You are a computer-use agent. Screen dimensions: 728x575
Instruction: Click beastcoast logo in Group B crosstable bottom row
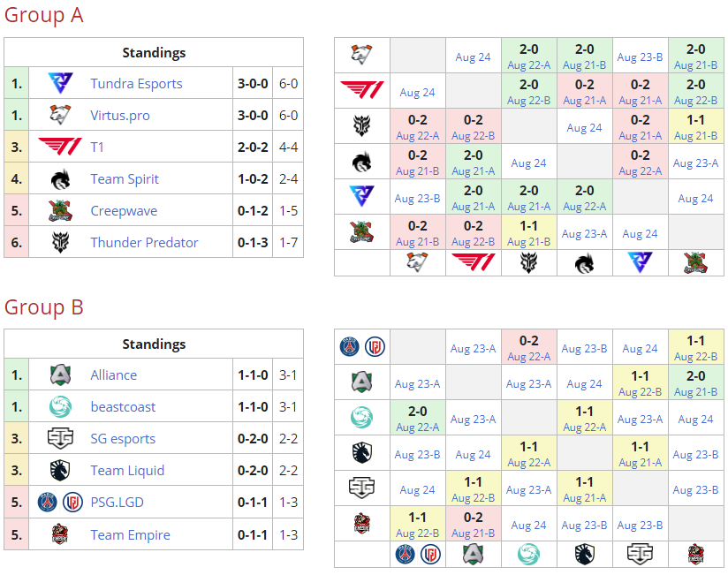coord(528,555)
